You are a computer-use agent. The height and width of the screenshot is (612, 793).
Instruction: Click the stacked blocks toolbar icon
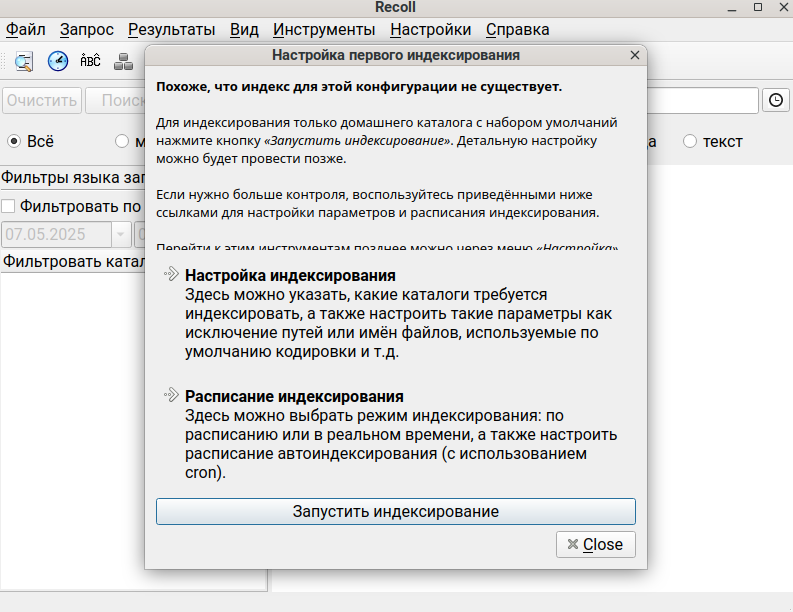123,61
